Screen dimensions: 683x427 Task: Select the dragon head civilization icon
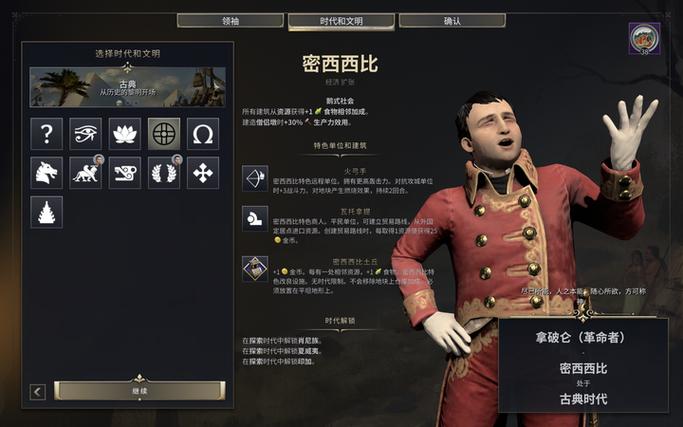click(x=47, y=173)
